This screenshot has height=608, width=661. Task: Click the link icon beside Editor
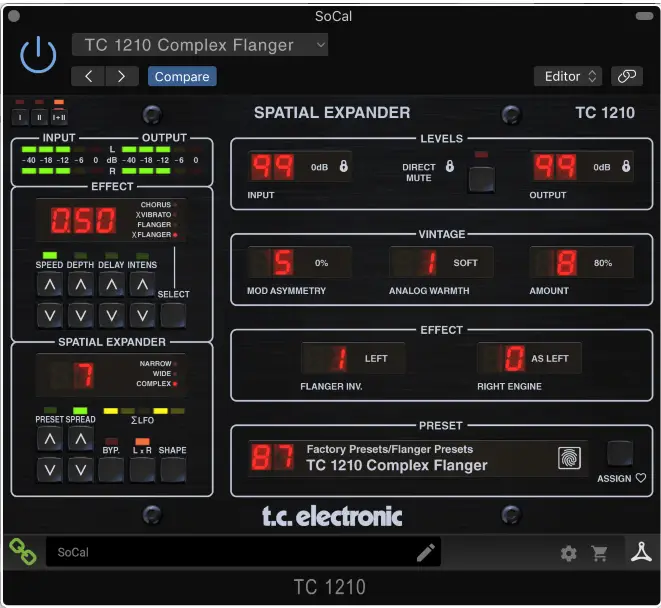pos(626,76)
